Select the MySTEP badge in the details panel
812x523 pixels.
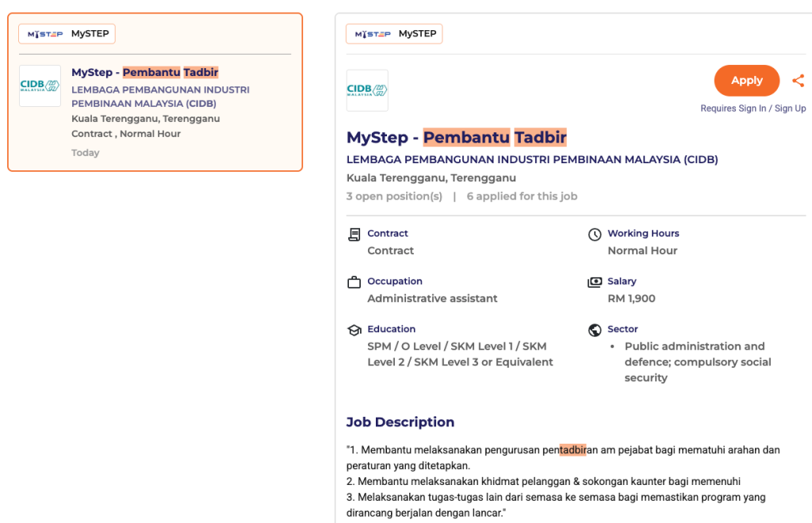click(394, 33)
